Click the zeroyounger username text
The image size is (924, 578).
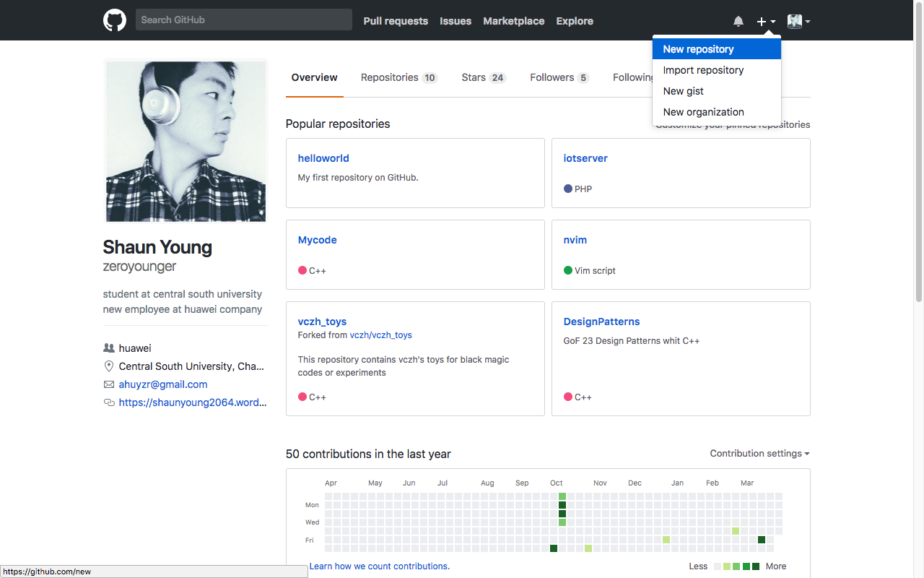pos(140,266)
